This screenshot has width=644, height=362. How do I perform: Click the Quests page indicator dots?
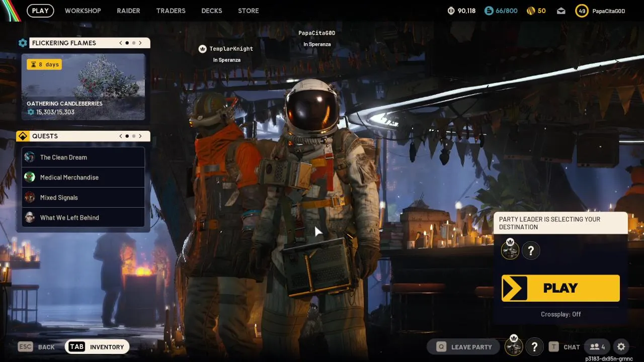pos(130,136)
